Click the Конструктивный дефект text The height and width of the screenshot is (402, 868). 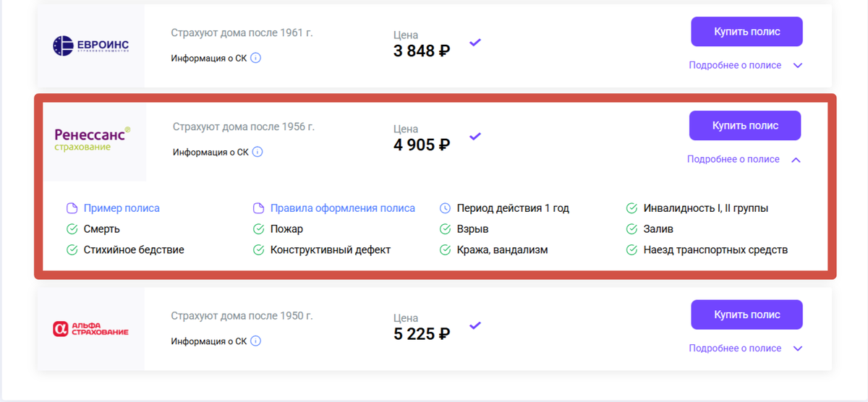click(331, 250)
